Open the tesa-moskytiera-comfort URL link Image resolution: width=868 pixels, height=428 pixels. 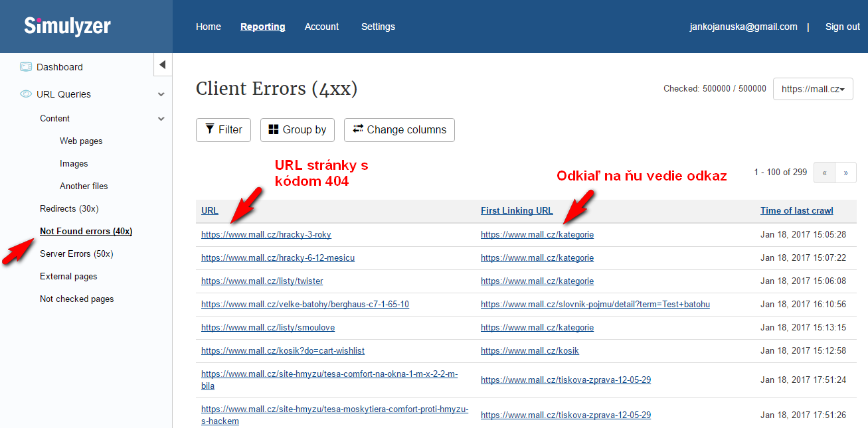335,415
